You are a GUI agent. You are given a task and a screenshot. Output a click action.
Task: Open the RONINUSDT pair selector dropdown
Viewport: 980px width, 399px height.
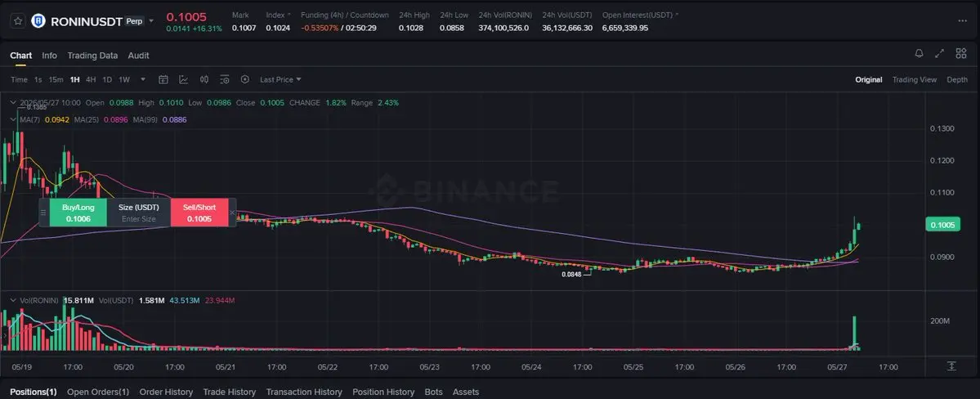[151, 21]
